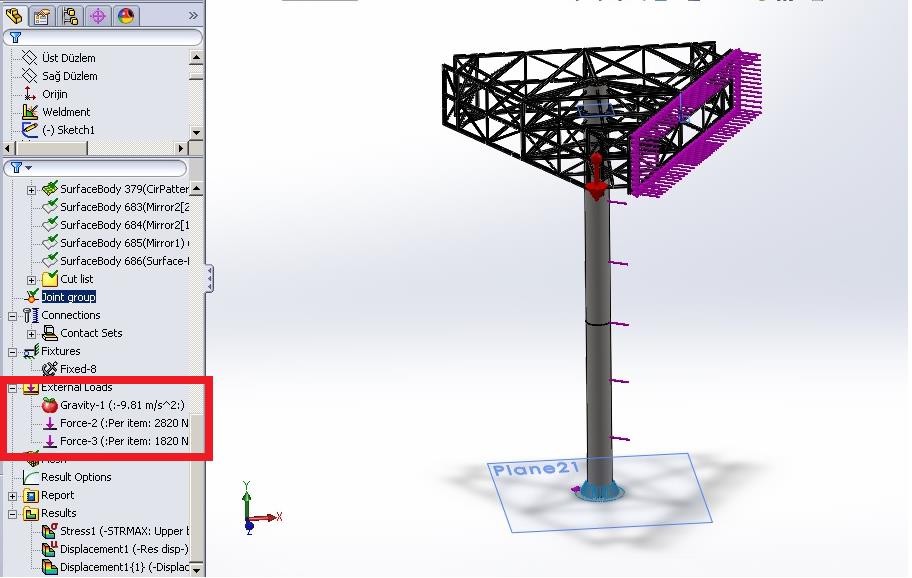Click the feature tree filter field
Viewport: 912px width, 578px height.
(100, 38)
